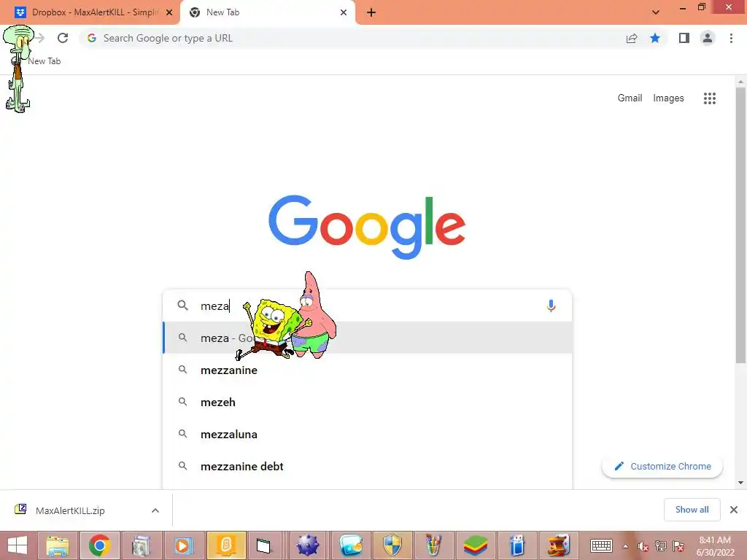Open the touch keyboard icon

pos(601,545)
